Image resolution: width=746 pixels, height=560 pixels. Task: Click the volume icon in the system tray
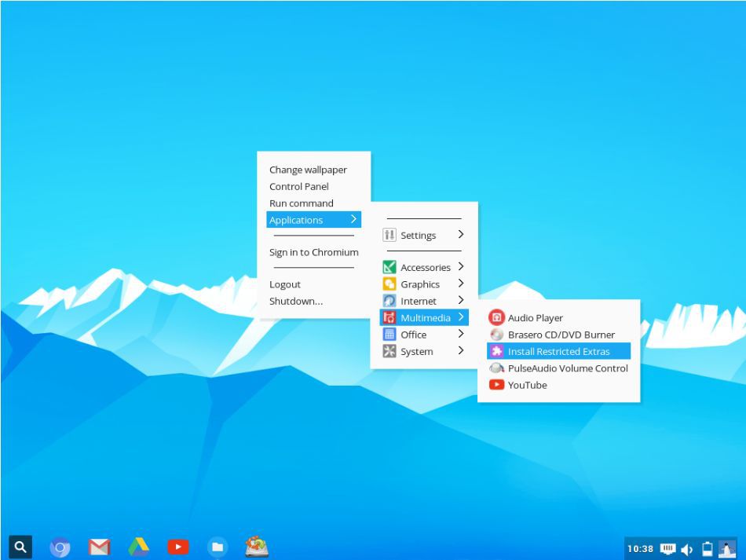687,548
